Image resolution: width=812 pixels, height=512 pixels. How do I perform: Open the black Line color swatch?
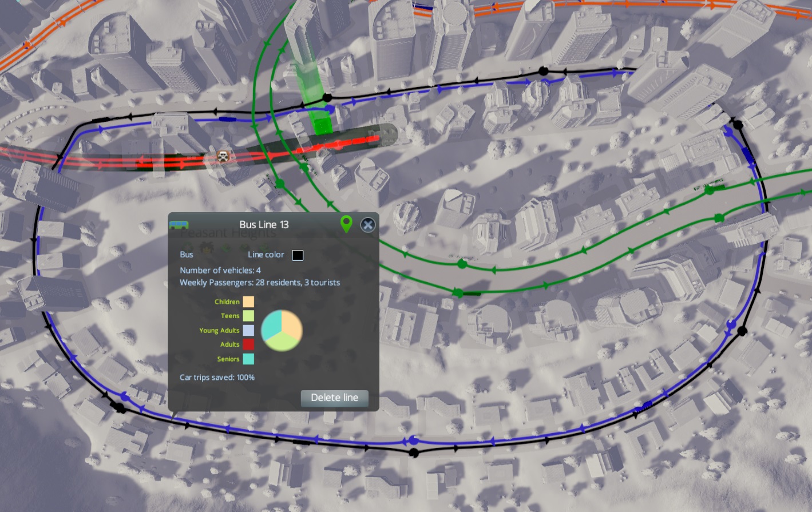[x=298, y=255]
